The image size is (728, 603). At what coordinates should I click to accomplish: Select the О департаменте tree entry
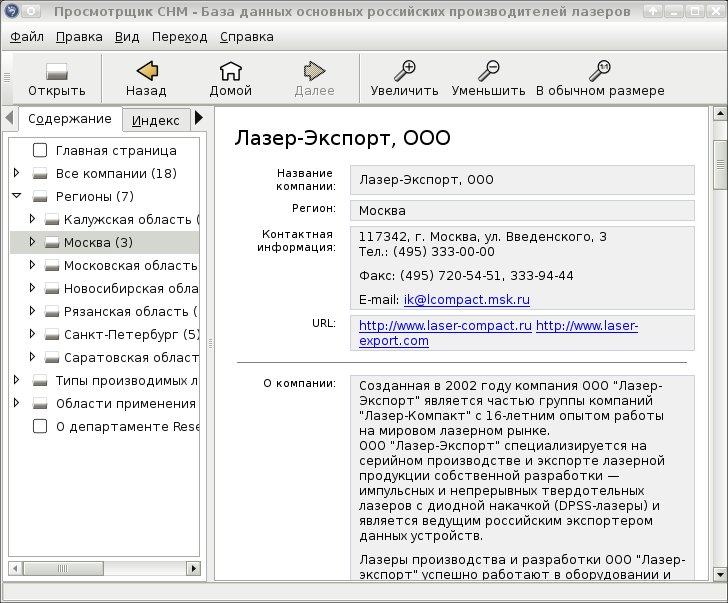127,426
